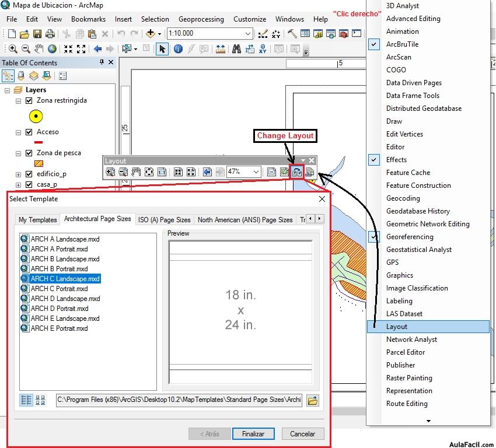Select Layout in the toolbars list
This screenshot has width=496, height=448.
coord(428,327)
